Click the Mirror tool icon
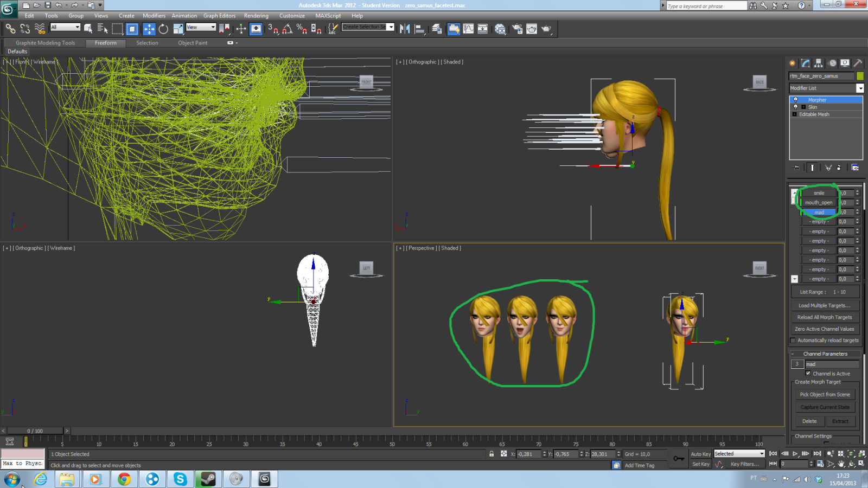Image resolution: width=868 pixels, height=488 pixels. (405, 29)
